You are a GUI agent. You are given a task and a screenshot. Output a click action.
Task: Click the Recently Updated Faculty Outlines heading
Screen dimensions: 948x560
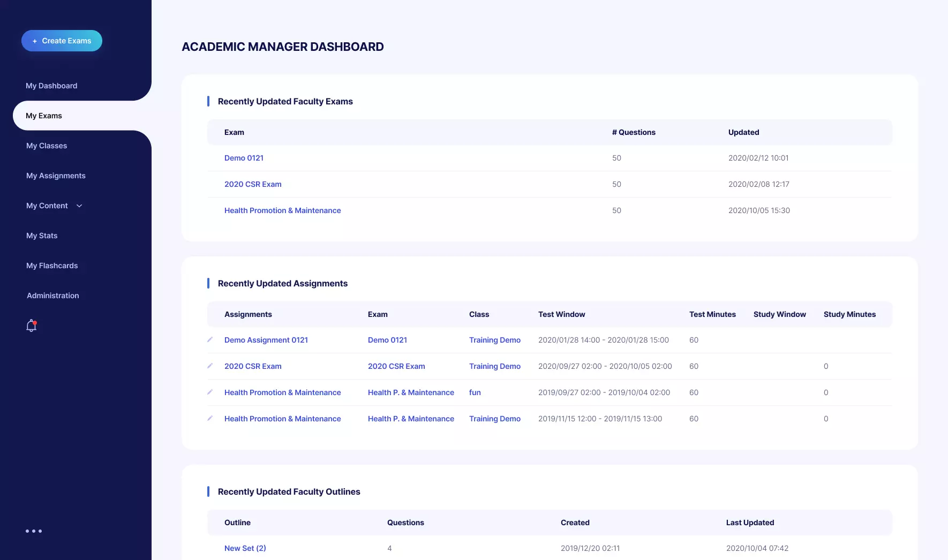(289, 491)
